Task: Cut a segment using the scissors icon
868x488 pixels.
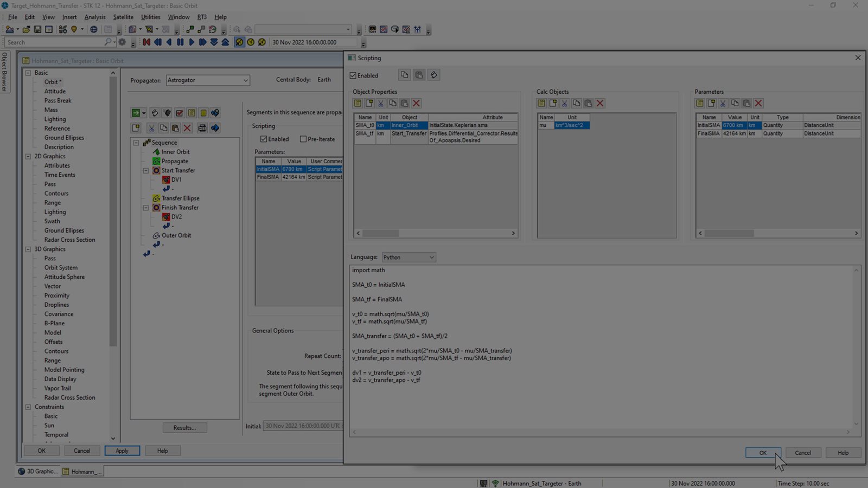Action: point(151,127)
